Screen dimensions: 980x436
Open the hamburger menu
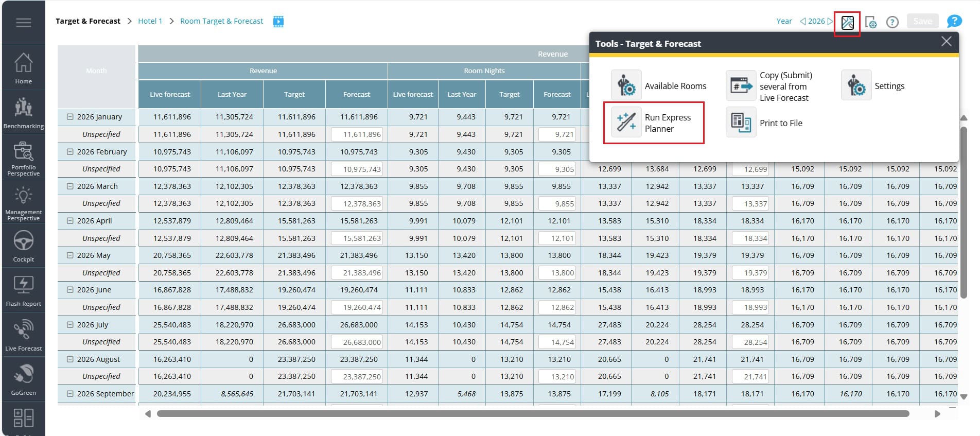coord(24,23)
